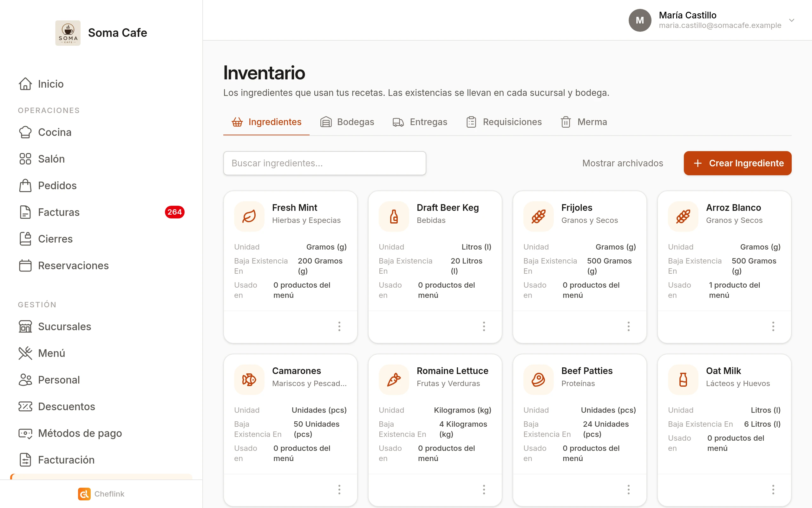Click the Beef Patties steak icon
This screenshot has width=812, height=508.
click(539, 380)
